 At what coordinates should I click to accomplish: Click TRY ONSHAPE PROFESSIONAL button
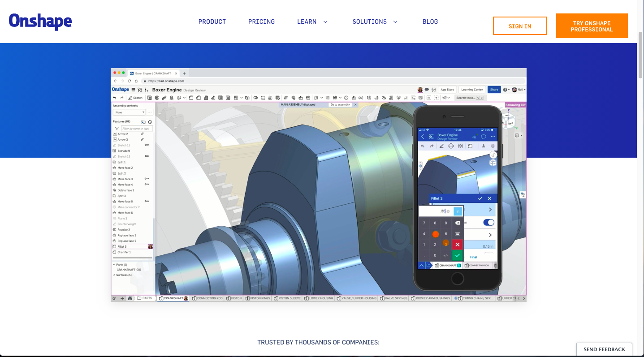pos(592,26)
